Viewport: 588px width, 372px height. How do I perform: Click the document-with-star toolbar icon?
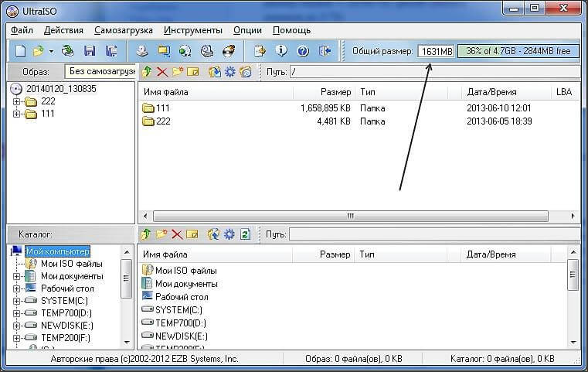pos(260,51)
